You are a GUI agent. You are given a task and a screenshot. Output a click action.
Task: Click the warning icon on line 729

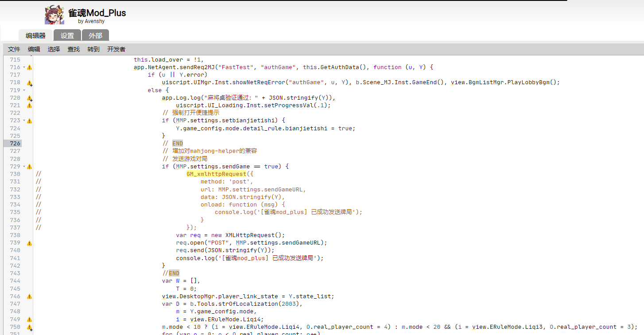[29, 167]
